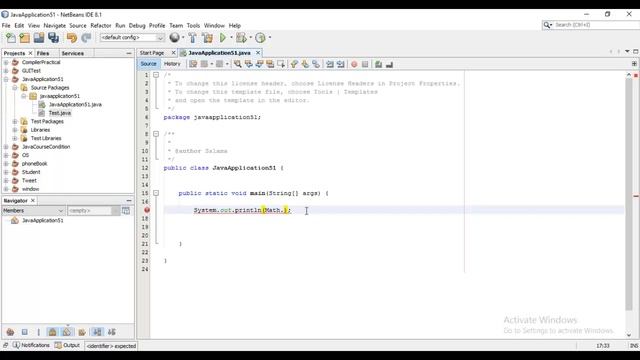Click Find Next Occurrence icon in editor toolbar

(259, 64)
